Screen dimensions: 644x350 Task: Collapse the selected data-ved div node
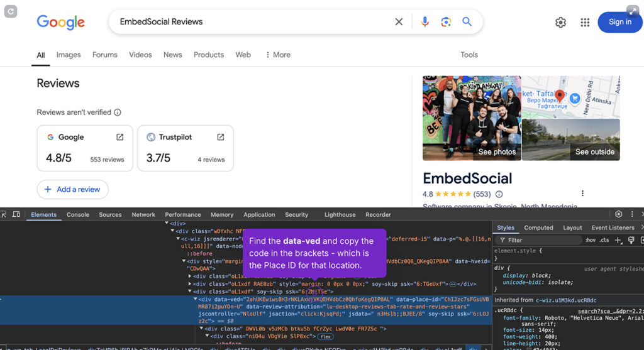(196, 299)
